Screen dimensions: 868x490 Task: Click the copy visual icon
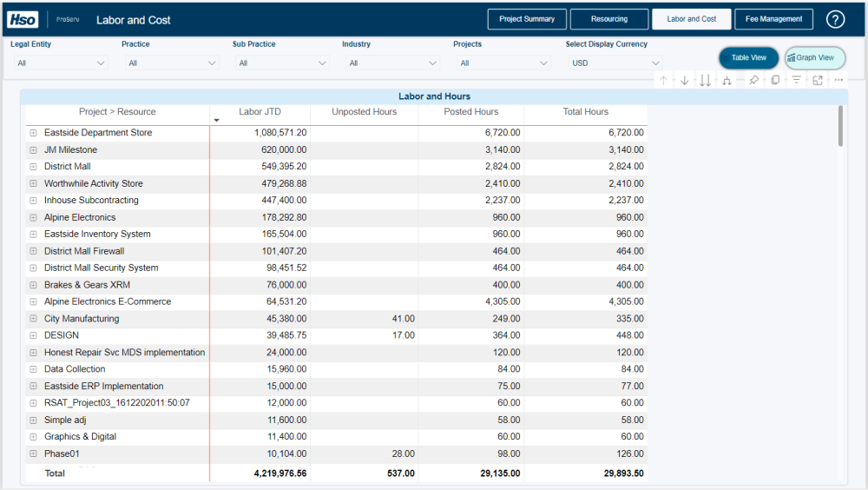[x=775, y=80]
